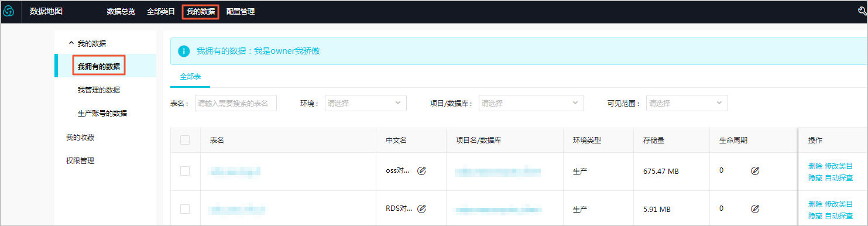Click the 表名 column header
The width and height of the screenshot is (868, 226).
tap(217, 141)
